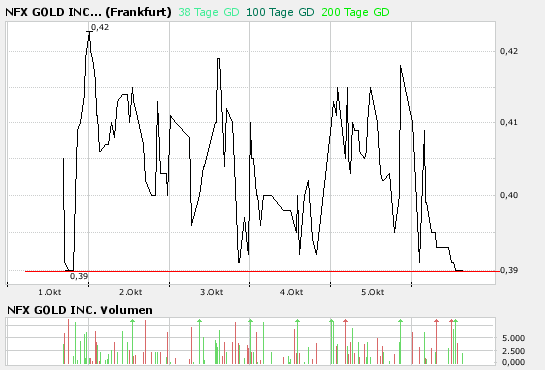This screenshot has height=384, width=545.
Task: Click the 3.Okt date label
Action: point(211,292)
